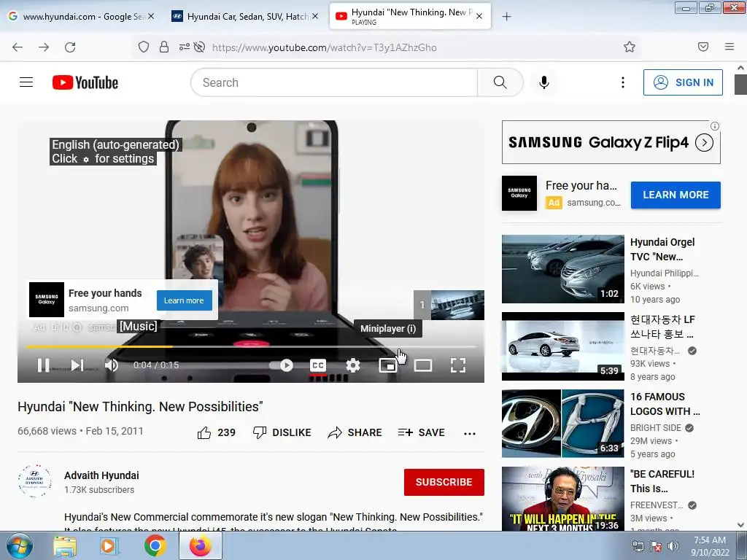The image size is (747, 560).
Task: Go to YouTube home logo
Action: coord(85,82)
